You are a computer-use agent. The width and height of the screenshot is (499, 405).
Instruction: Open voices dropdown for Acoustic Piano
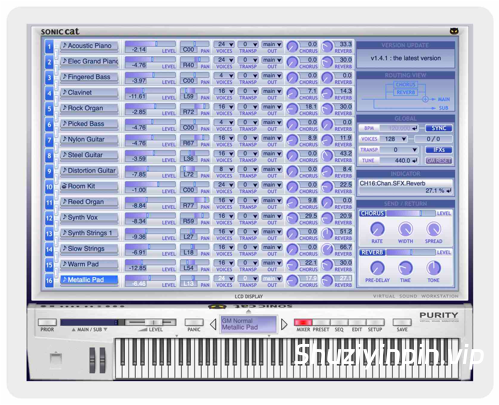(224, 44)
